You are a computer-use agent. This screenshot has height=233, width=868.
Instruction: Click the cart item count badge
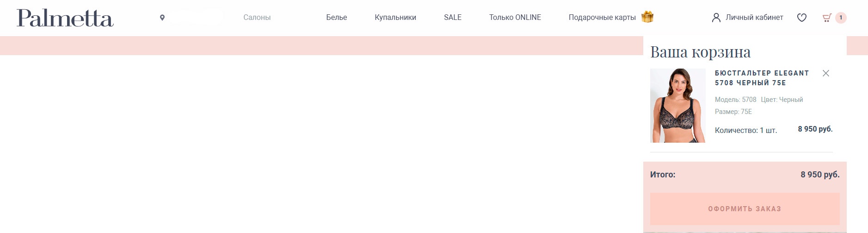click(841, 18)
